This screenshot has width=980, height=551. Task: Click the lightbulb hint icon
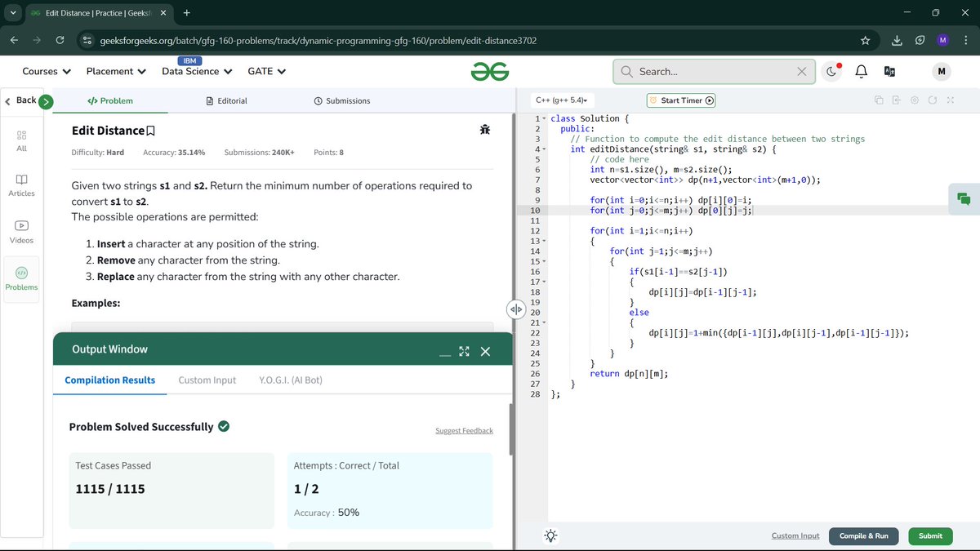[551, 535]
